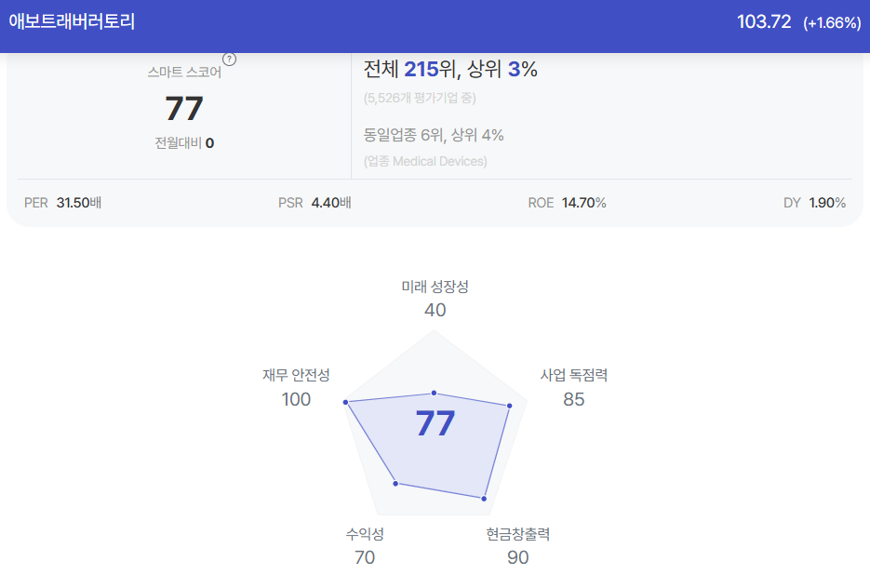Click the Smart Score help question icon
This screenshot has height=588, width=870.
tap(229, 60)
